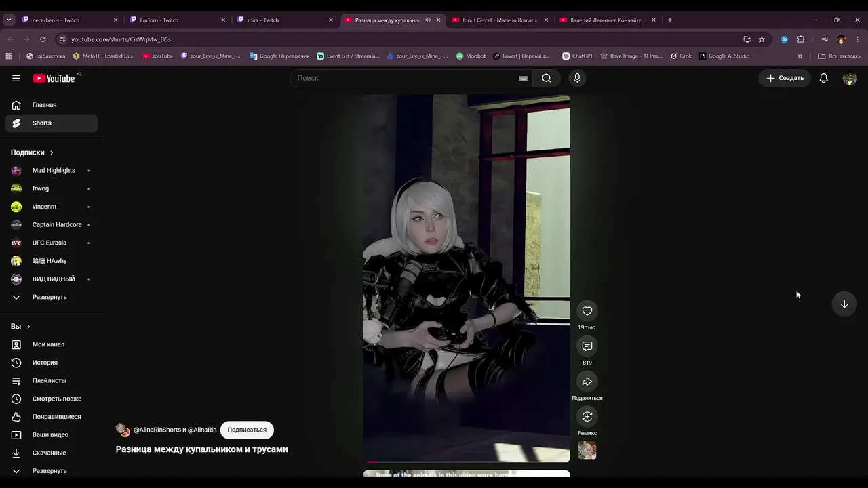The height and width of the screenshot is (488, 868).
Task: Open Скачанные downloads
Action: tap(52, 453)
